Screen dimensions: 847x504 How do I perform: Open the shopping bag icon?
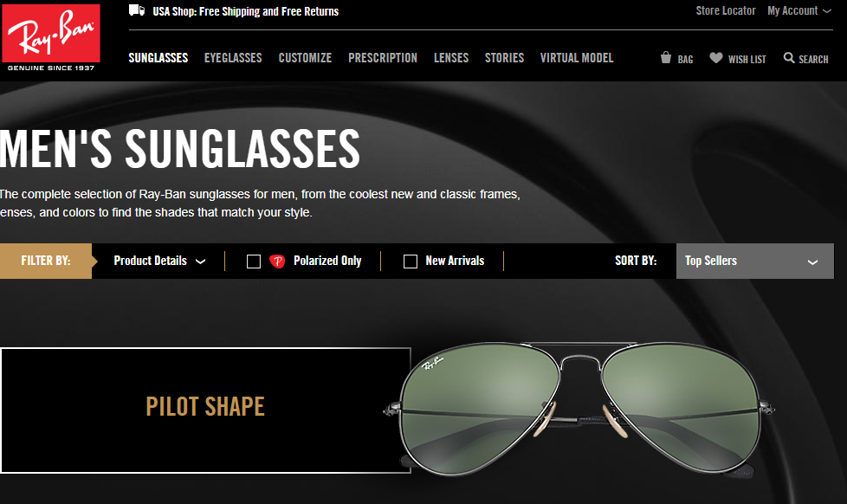665,58
